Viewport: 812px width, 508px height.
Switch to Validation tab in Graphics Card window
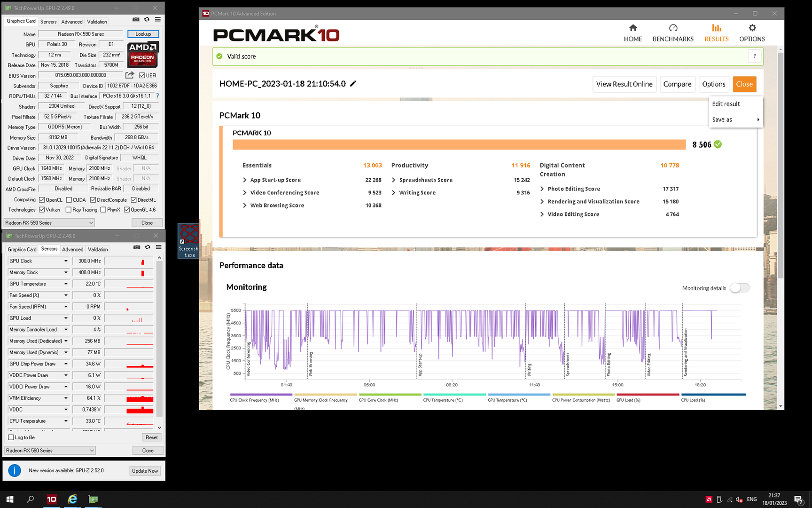(97, 22)
